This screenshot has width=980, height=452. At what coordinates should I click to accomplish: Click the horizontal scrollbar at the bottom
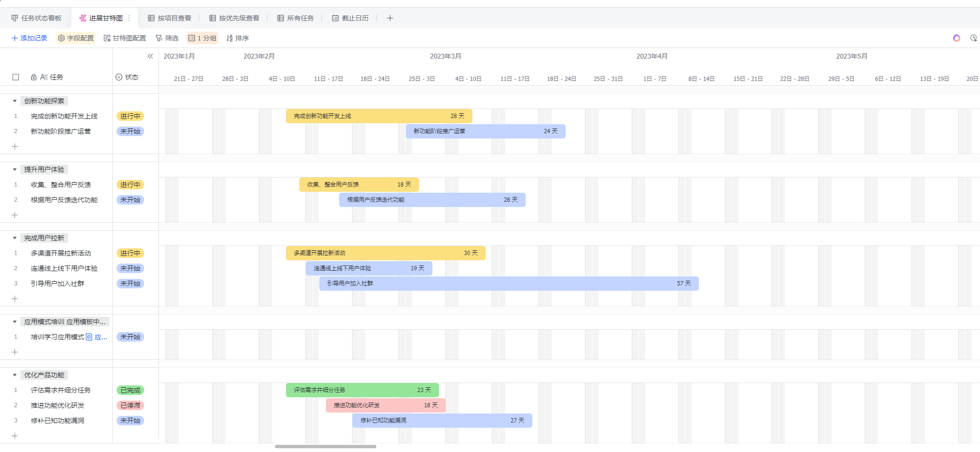point(325,446)
